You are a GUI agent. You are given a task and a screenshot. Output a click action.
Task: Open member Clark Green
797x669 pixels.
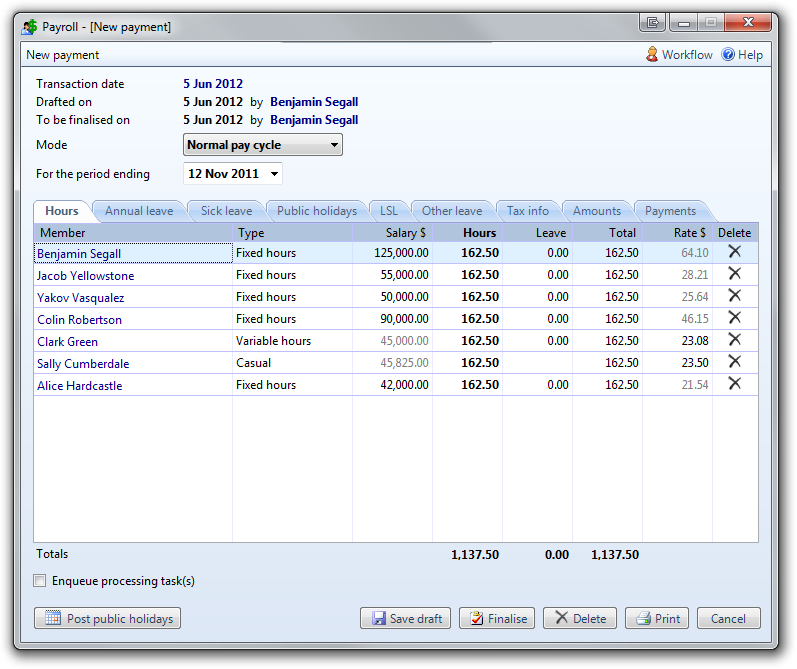click(67, 342)
